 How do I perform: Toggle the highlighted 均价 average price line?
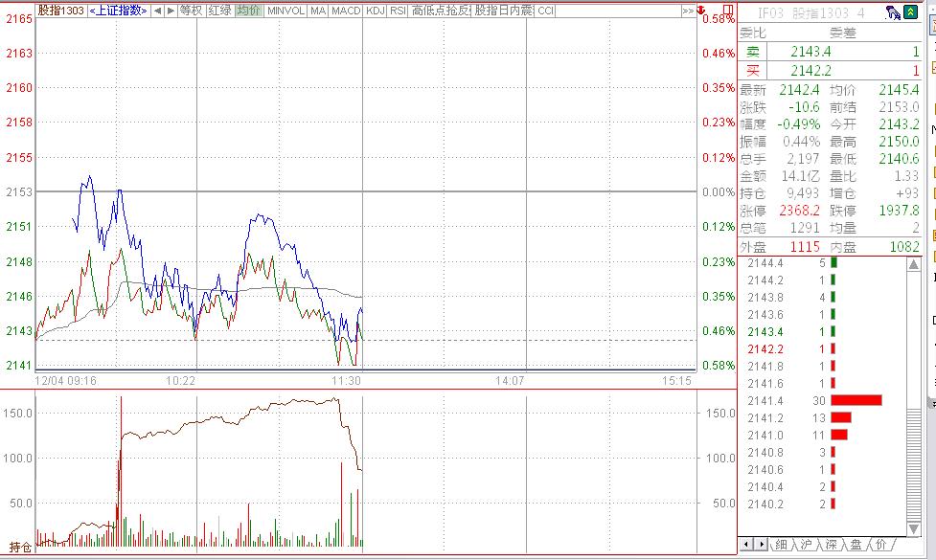(x=248, y=11)
